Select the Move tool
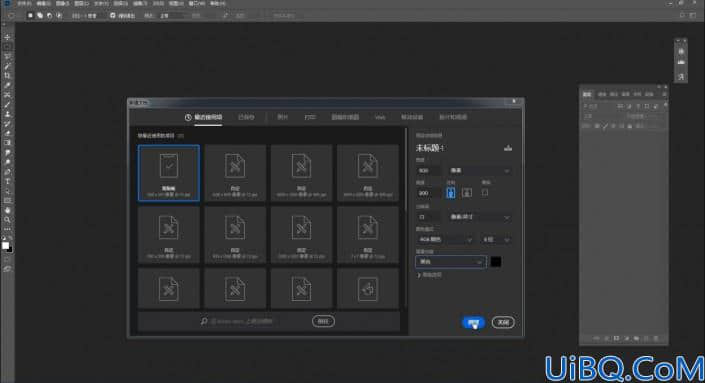The width and height of the screenshot is (705, 383). pos(7,37)
